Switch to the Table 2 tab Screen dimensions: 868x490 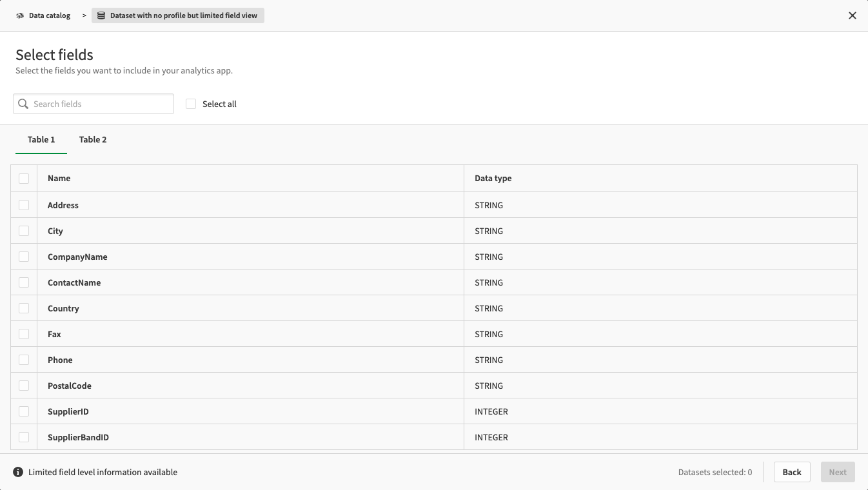click(x=93, y=139)
